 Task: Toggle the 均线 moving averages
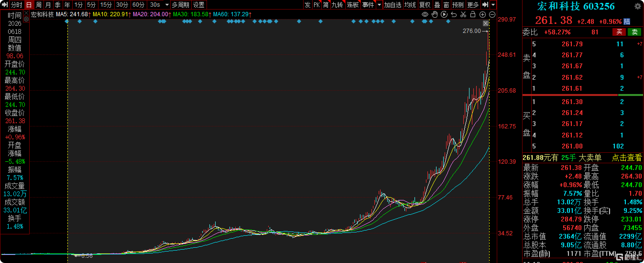click(x=410, y=5)
